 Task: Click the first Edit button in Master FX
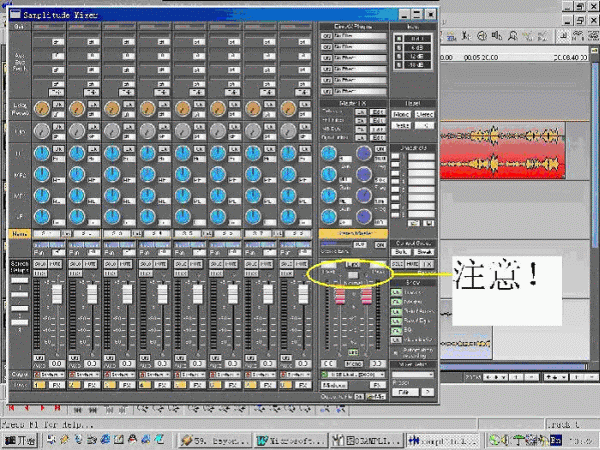(x=378, y=112)
